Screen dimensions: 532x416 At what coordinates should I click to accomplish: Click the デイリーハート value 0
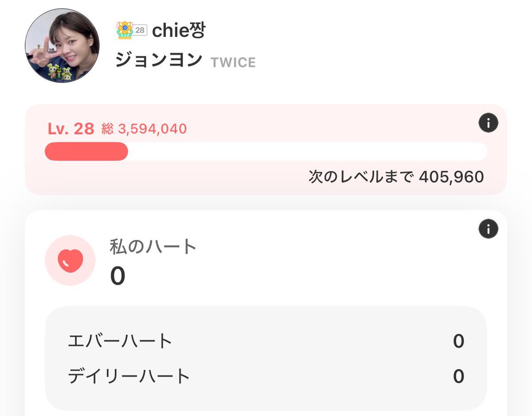[458, 376]
